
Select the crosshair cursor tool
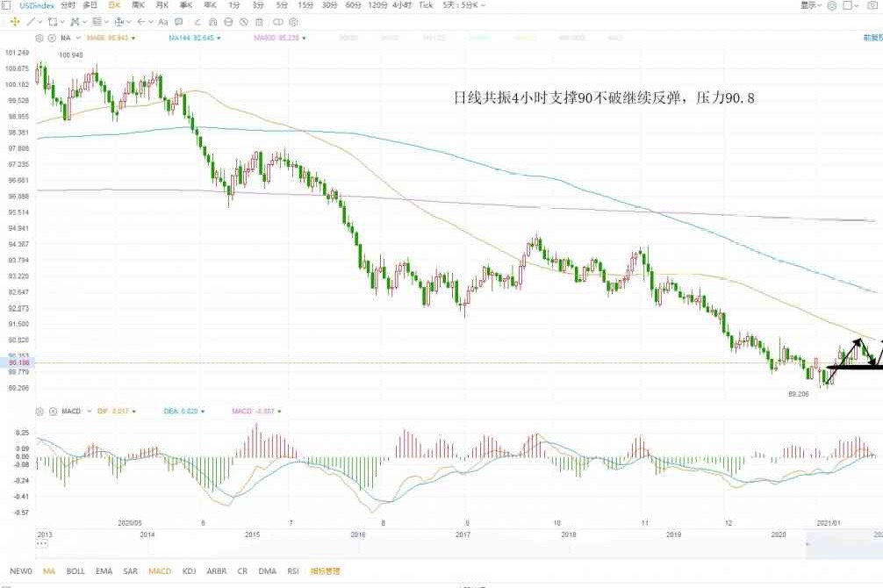coord(14,21)
